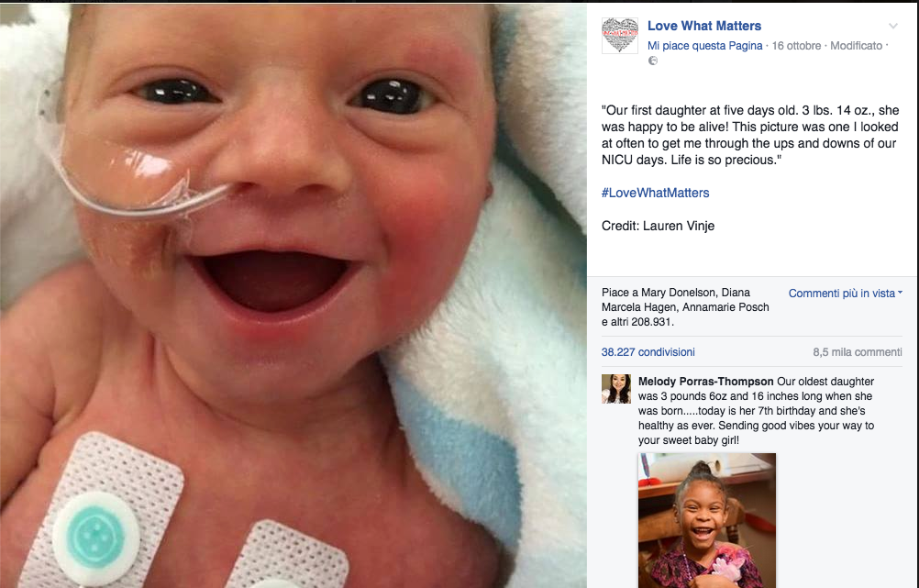This screenshot has height=588, width=919.
Task: Open the '8,5 mila commenti' count
Action: coord(857,351)
